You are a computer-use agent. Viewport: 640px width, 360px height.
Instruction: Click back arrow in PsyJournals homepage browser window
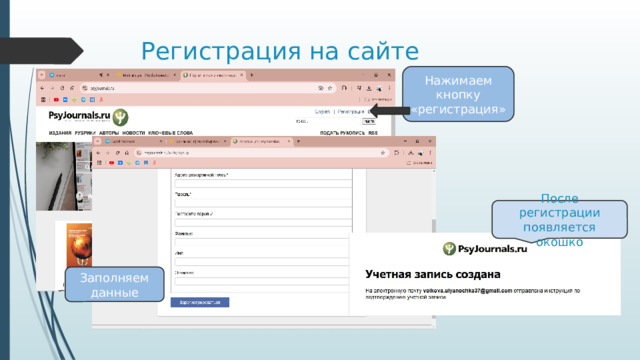tap(42, 88)
